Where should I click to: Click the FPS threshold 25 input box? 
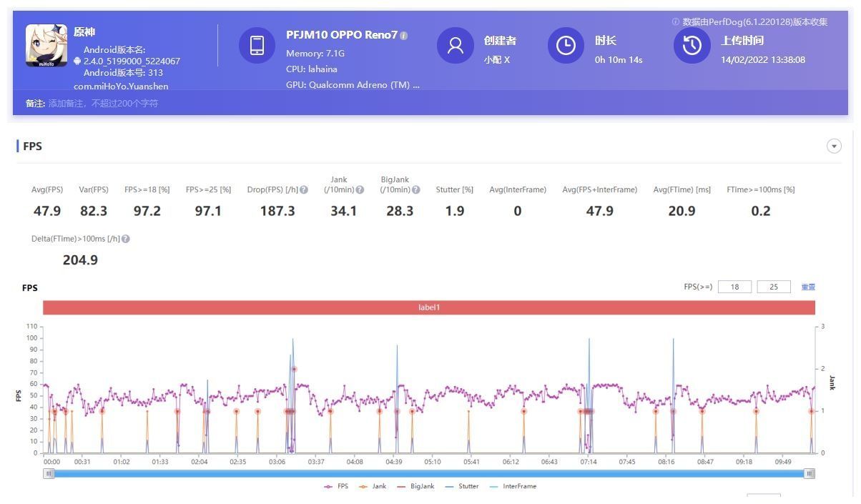(x=774, y=287)
